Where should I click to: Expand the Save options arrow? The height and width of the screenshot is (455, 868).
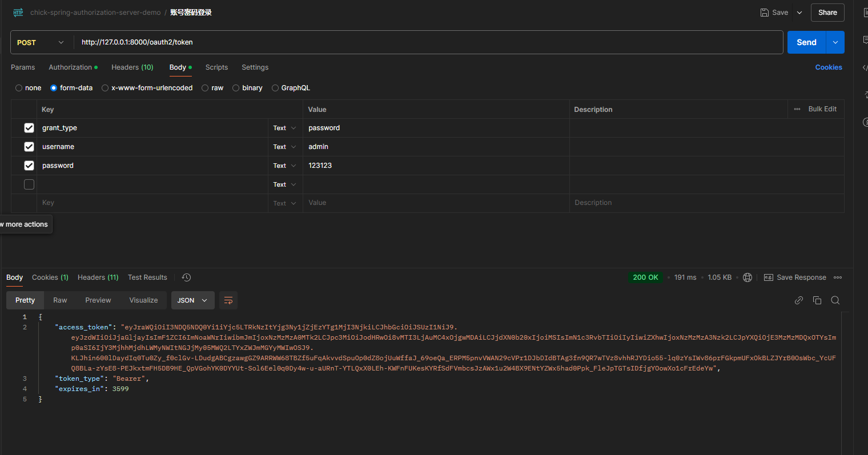coord(799,13)
